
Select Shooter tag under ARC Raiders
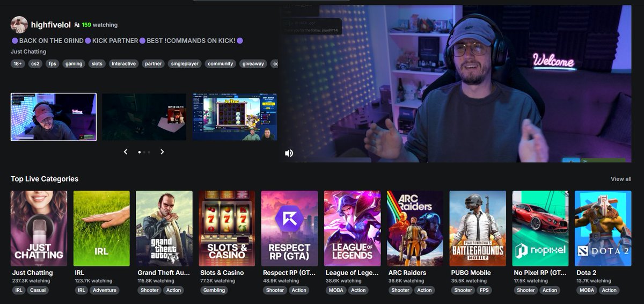point(400,290)
